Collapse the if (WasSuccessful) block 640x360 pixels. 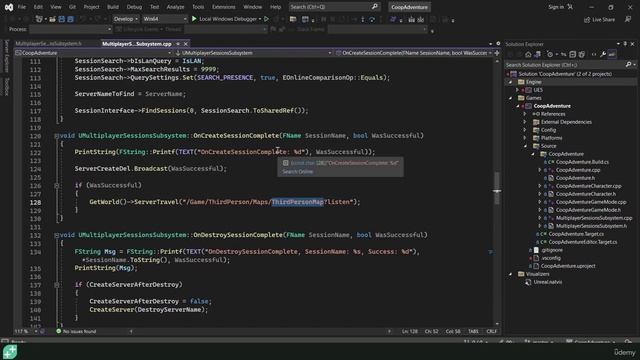(x=56, y=186)
